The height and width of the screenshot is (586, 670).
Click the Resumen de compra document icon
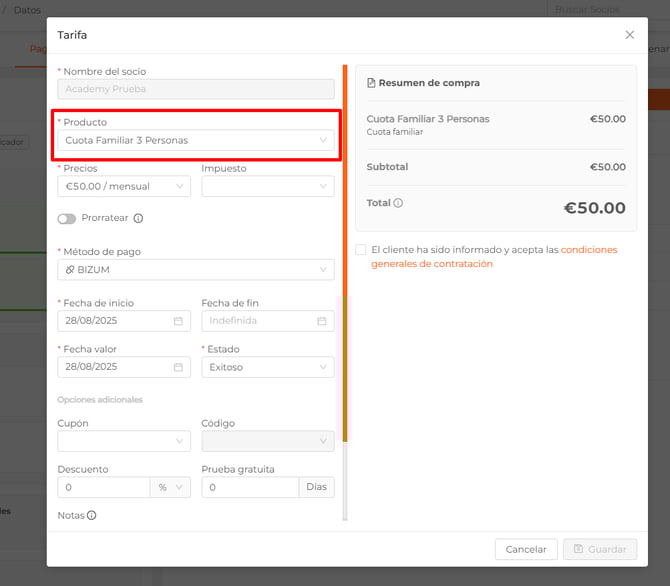pyautogui.click(x=372, y=83)
